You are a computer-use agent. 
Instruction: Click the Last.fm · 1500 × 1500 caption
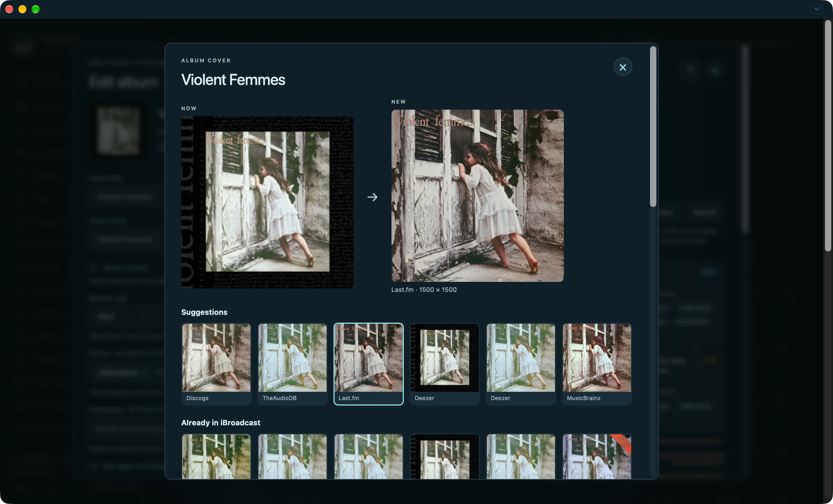(x=424, y=290)
